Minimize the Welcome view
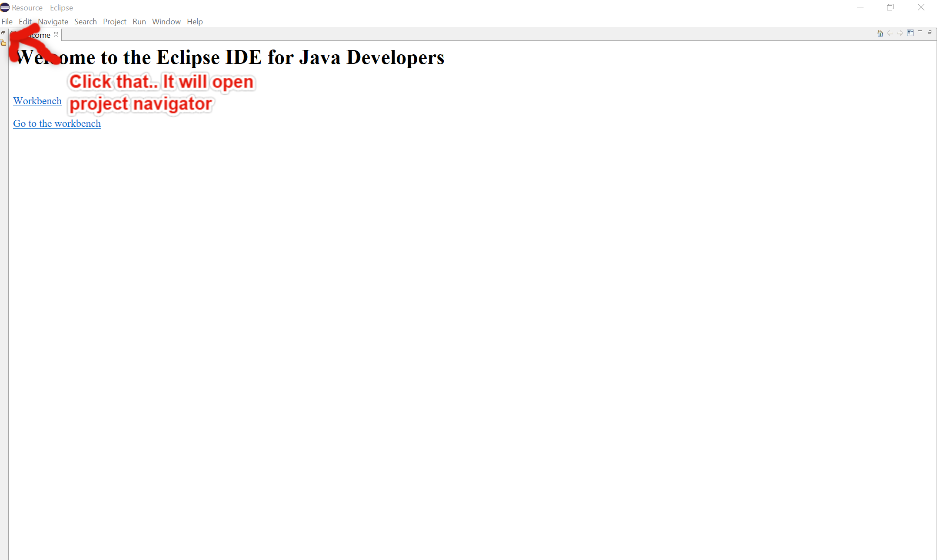Image resolution: width=937 pixels, height=560 pixels. click(x=920, y=32)
